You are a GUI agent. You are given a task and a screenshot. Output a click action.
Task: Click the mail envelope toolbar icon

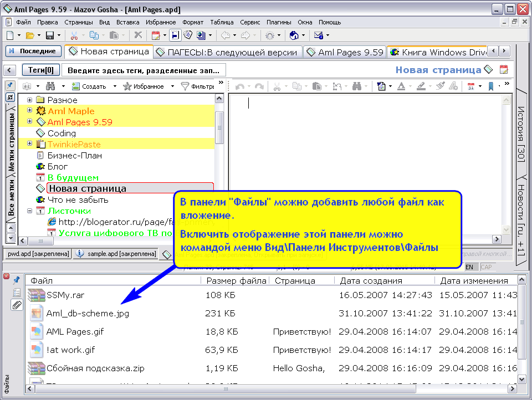pos(318,35)
